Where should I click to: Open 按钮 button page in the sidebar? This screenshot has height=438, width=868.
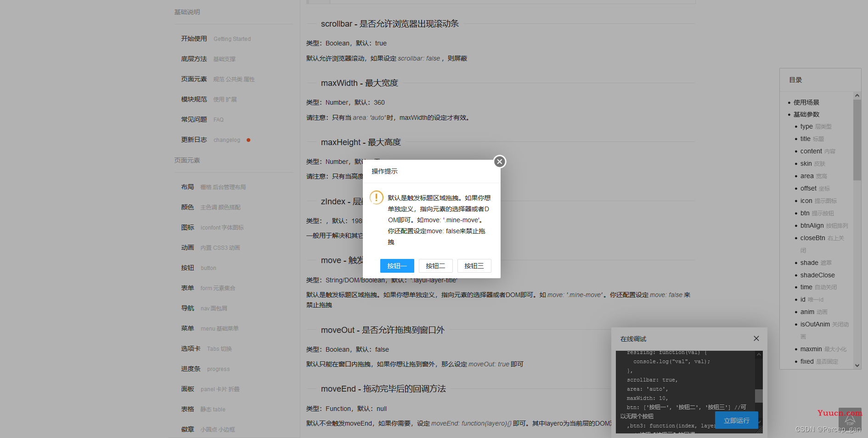pyautogui.click(x=198, y=268)
